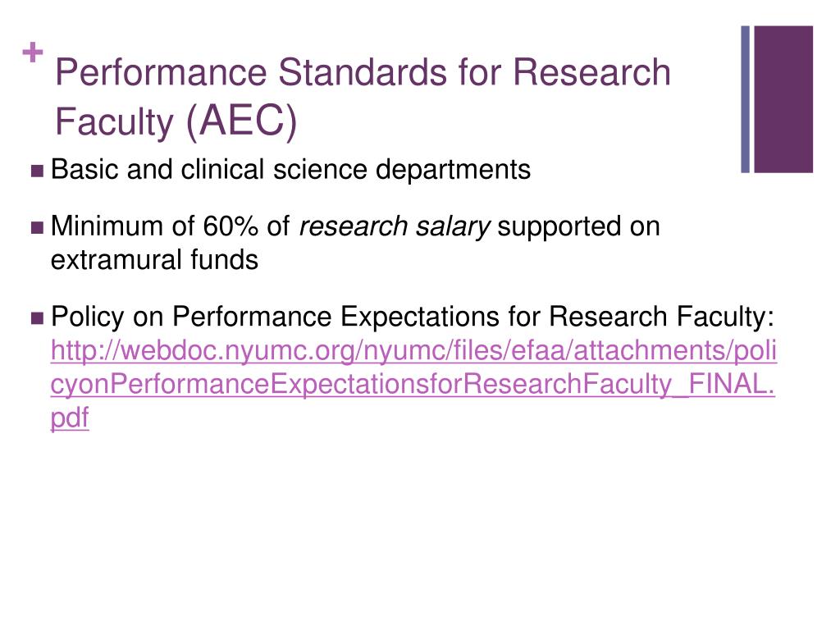Click 'Minimum of' at start of second bullet

[122, 226]
